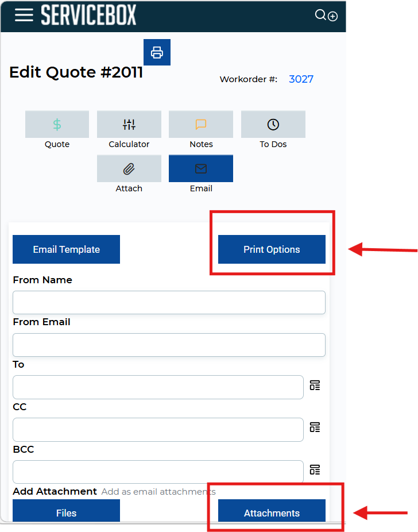Select the Email envelope tab
418x532 pixels.
click(x=201, y=168)
